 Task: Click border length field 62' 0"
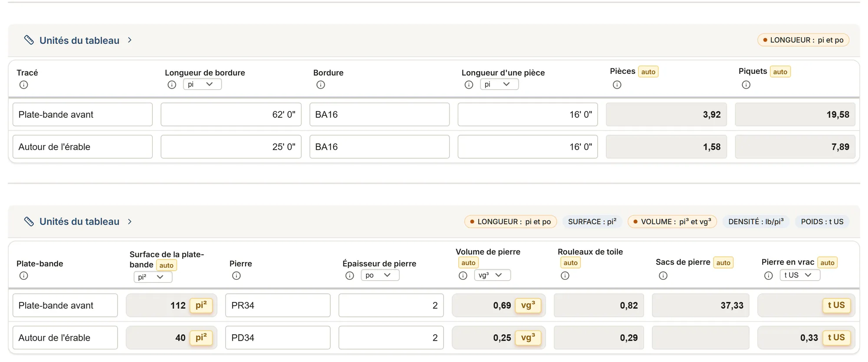[x=231, y=114]
